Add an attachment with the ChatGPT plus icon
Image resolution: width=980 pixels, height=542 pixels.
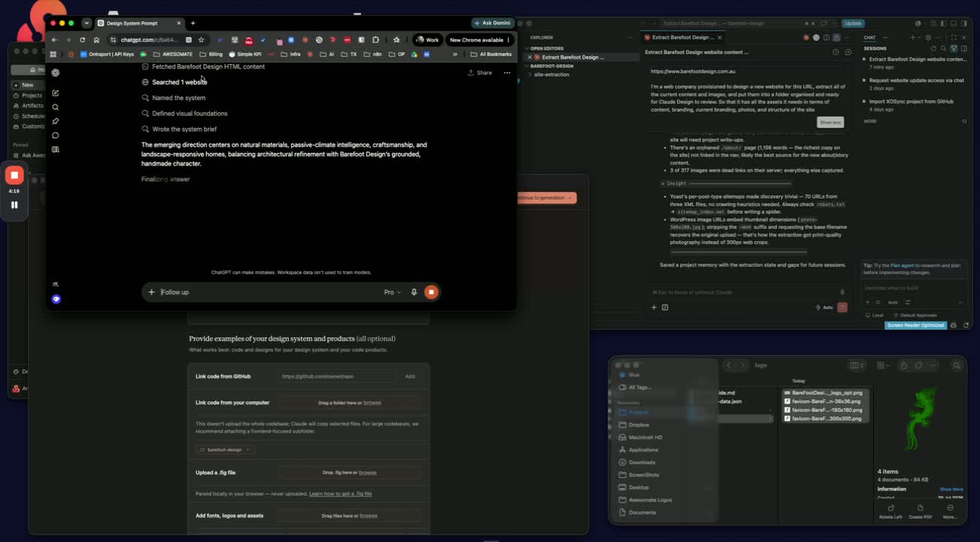tap(151, 292)
